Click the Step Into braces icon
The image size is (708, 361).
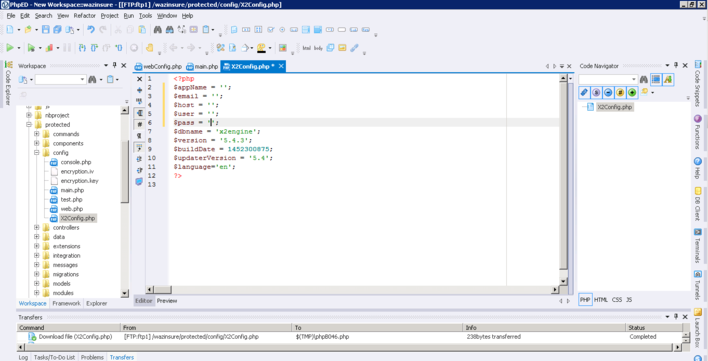click(x=82, y=47)
